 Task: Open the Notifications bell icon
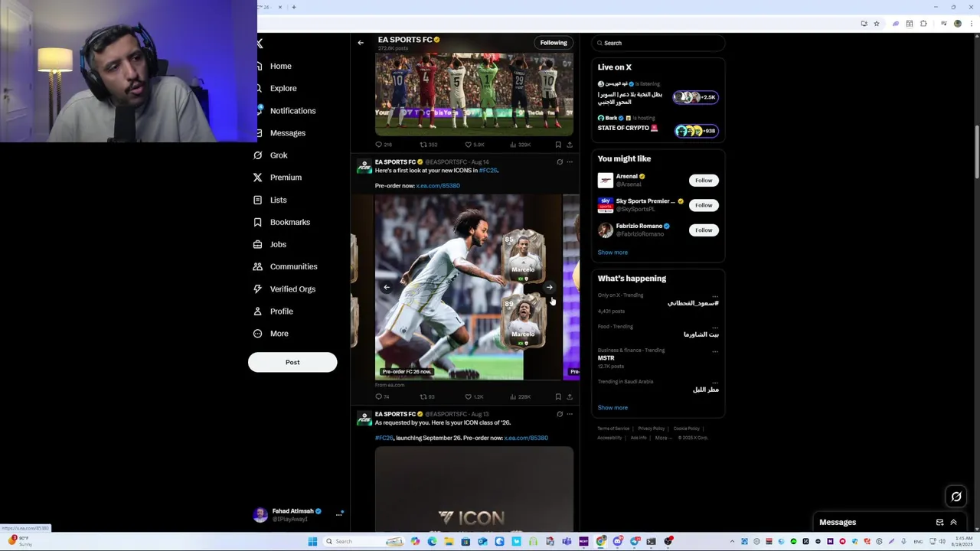260,110
